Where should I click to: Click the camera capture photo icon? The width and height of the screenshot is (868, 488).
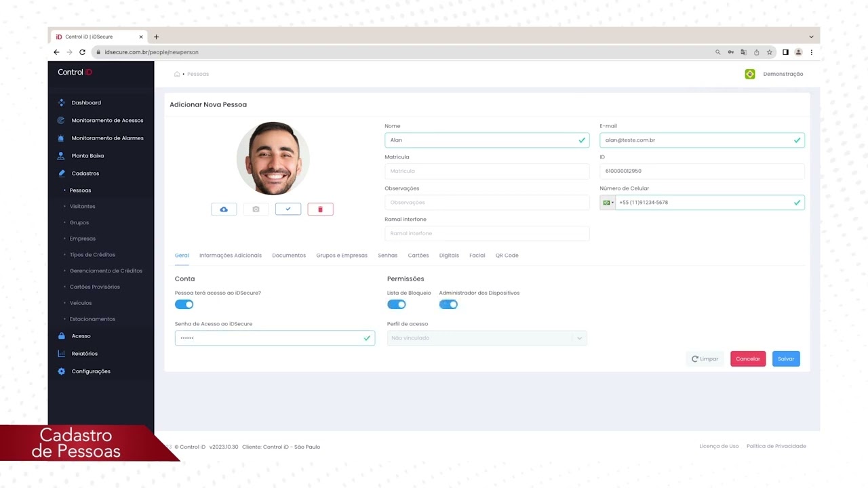[256, 209]
